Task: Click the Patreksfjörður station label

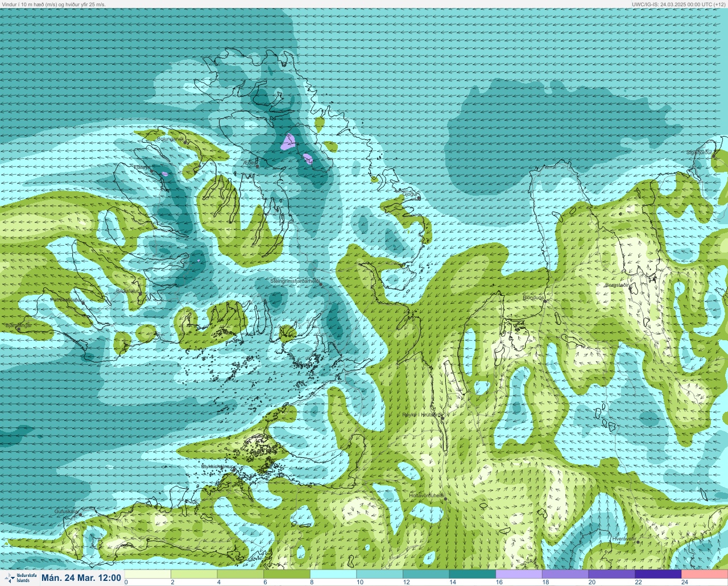Action: coord(67,299)
